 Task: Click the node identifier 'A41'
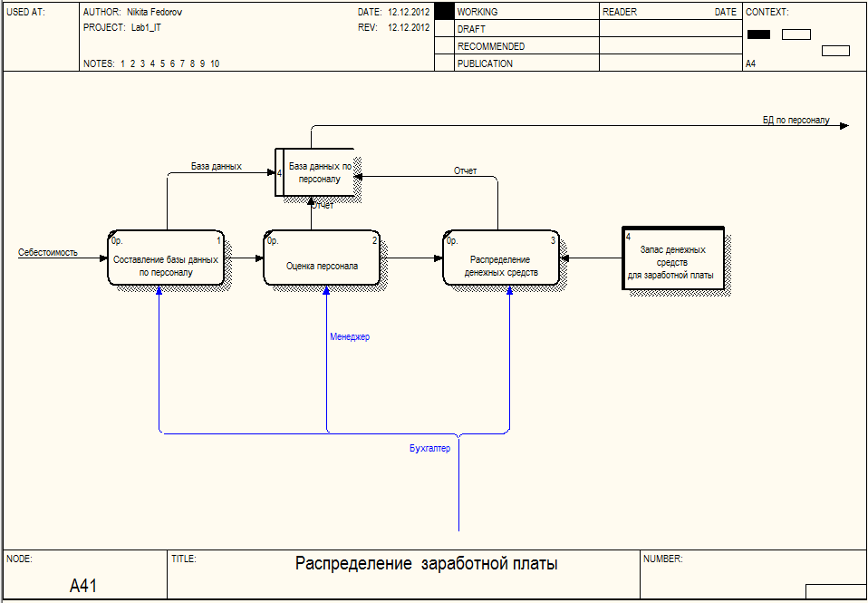pos(83,585)
